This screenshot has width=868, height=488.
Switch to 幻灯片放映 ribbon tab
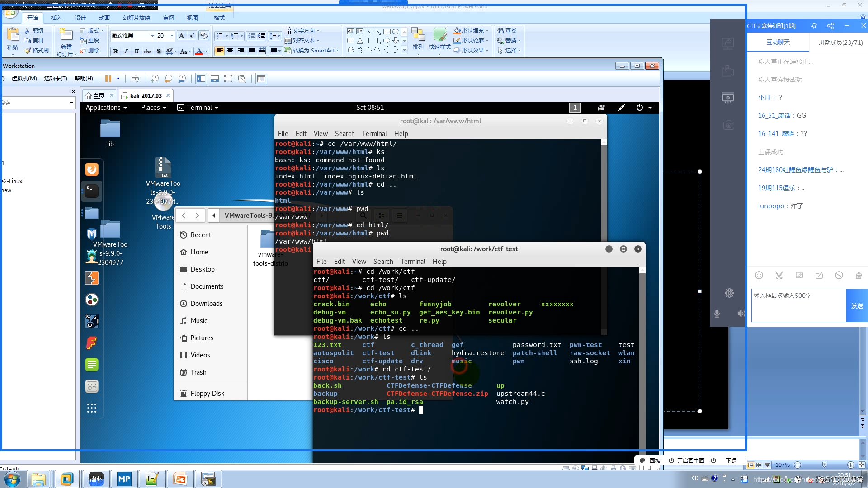click(136, 18)
